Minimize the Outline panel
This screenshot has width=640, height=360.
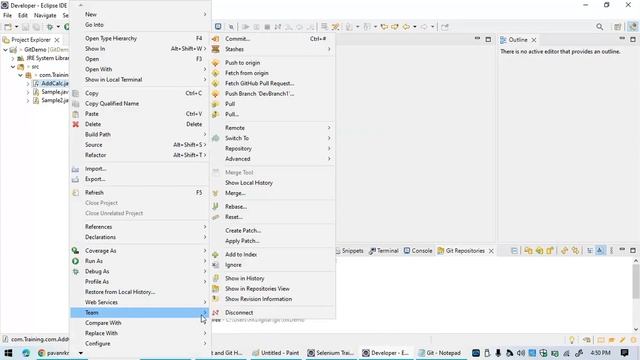(x=622, y=39)
